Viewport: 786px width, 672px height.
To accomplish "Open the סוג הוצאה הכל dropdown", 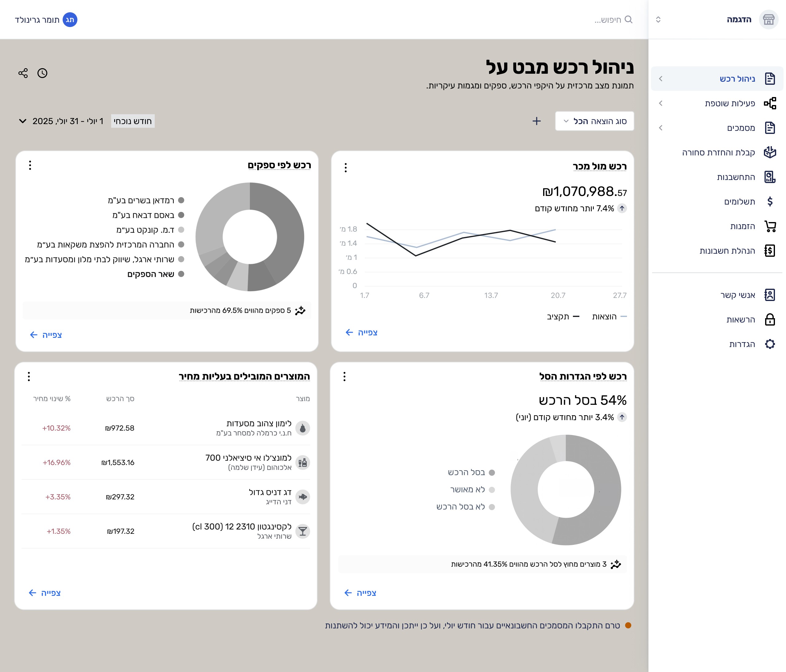I will click(x=594, y=121).
